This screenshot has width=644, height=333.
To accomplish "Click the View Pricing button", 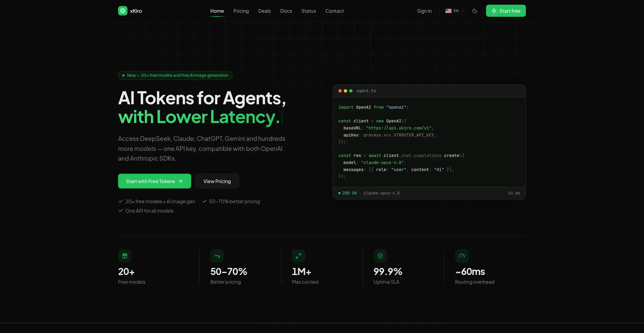I will click(217, 181).
